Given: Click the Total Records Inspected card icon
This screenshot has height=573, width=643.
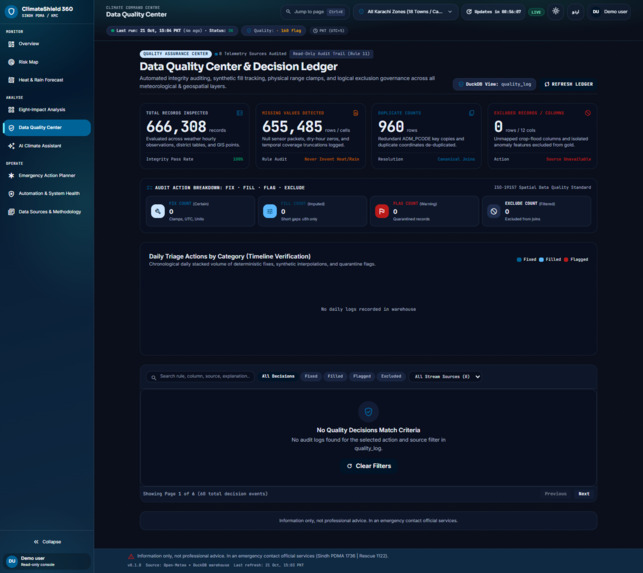Looking at the screenshot, I should 239,113.
